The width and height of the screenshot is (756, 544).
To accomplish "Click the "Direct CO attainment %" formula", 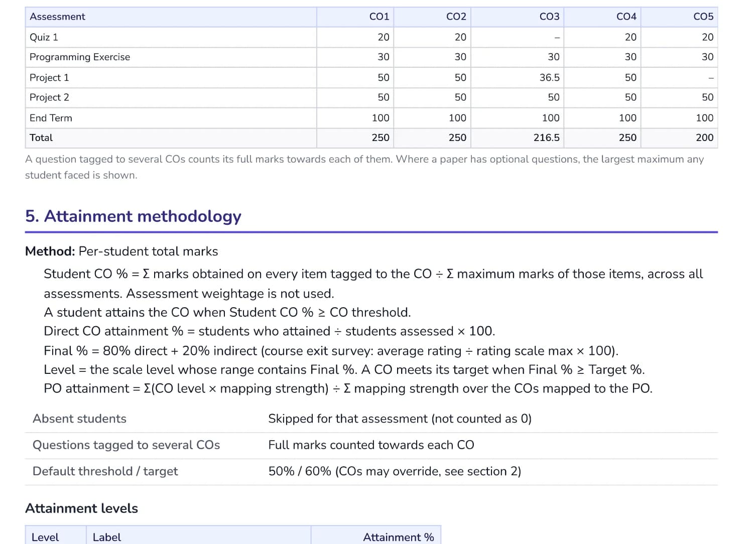I will tap(269, 331).
